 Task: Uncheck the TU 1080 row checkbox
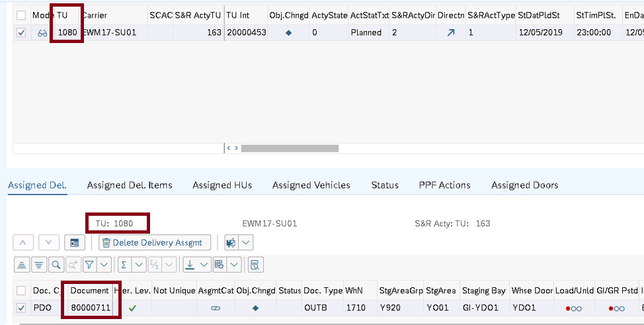[21, 33]
